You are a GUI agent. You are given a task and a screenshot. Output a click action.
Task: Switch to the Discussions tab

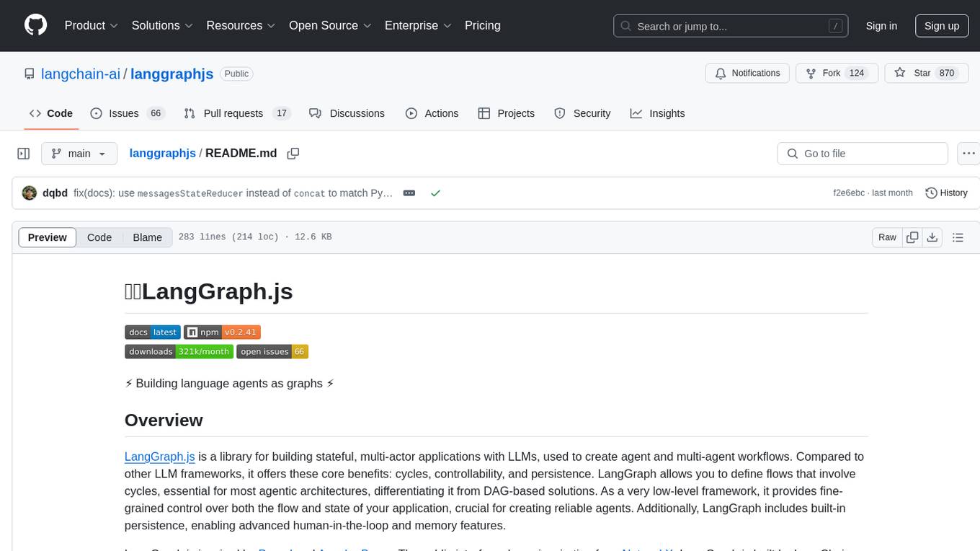point(347,113)
